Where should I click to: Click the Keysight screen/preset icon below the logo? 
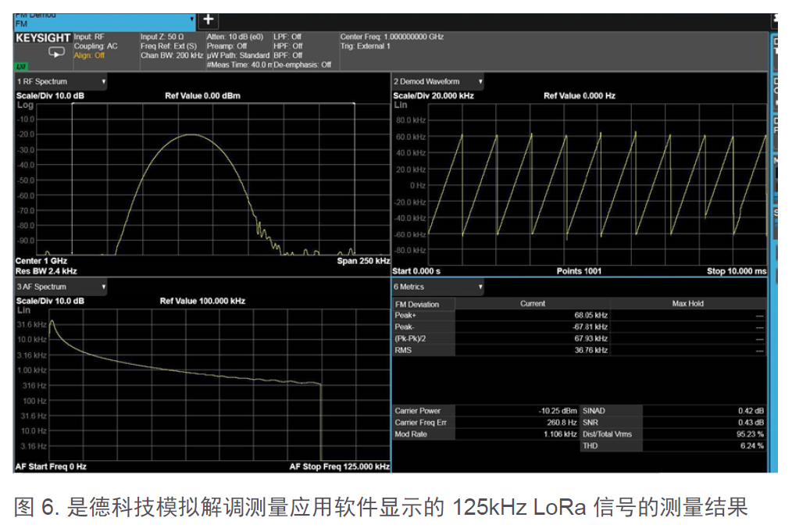(56, 53)
